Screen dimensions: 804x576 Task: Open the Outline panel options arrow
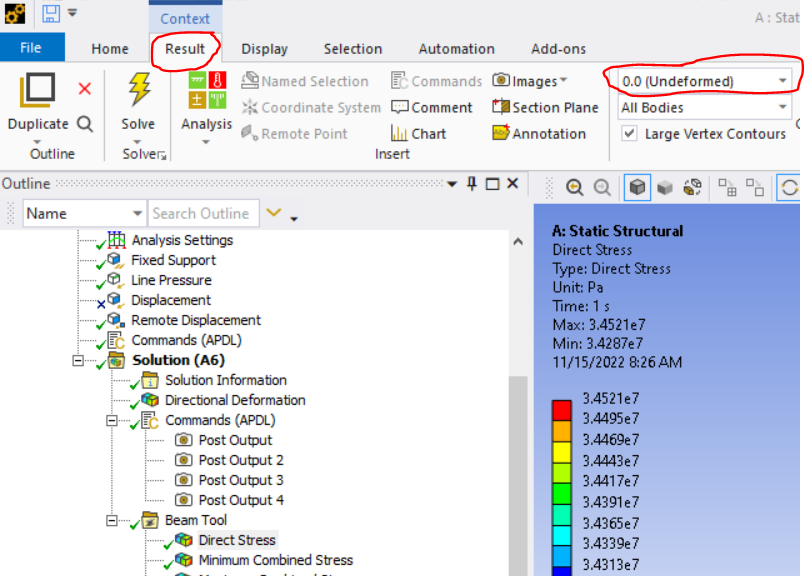(x=452, y=184)
